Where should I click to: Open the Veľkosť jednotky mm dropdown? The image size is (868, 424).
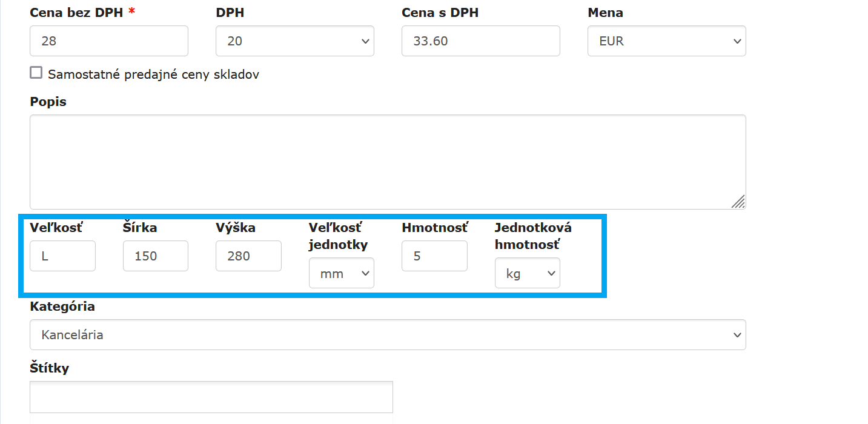[341, 273]
